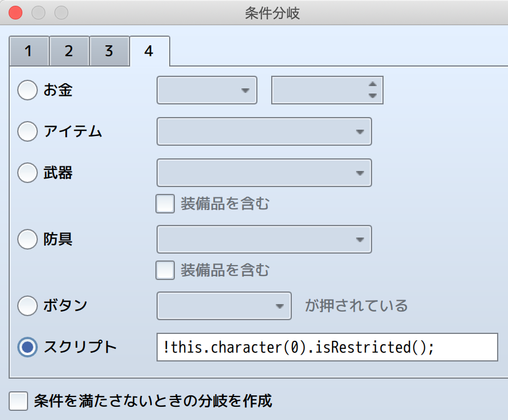Screen dimensions: 508x420
Task: Select the スクリプト radio button
Action: coord(28,347)
